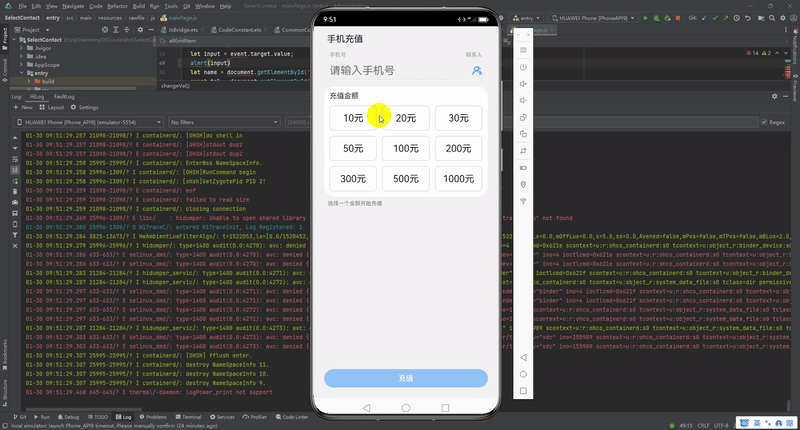Click the emulator Wi-Fi icon
Viewport: 800px width, 430px height.
[523, 201]
